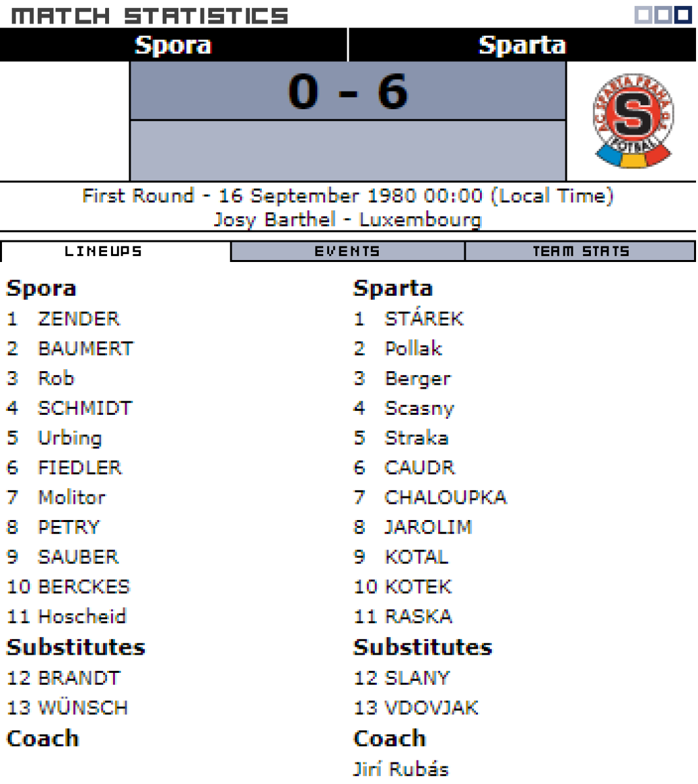Click the Spora team header
This screenshot has height=784, width=698.
point(173,45)
